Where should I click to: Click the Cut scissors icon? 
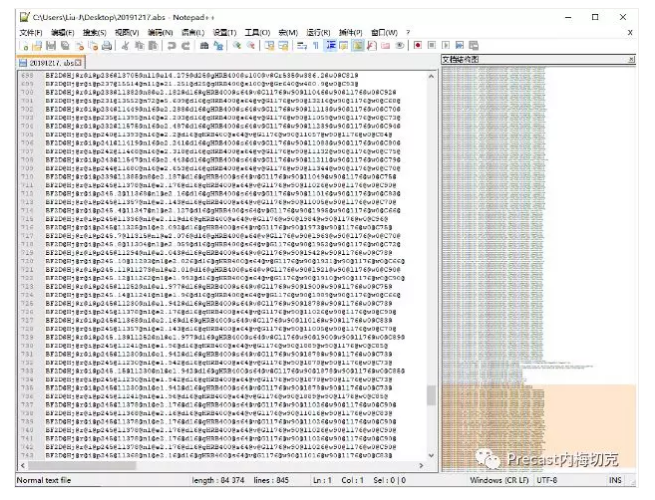click(x=125, y=46)
